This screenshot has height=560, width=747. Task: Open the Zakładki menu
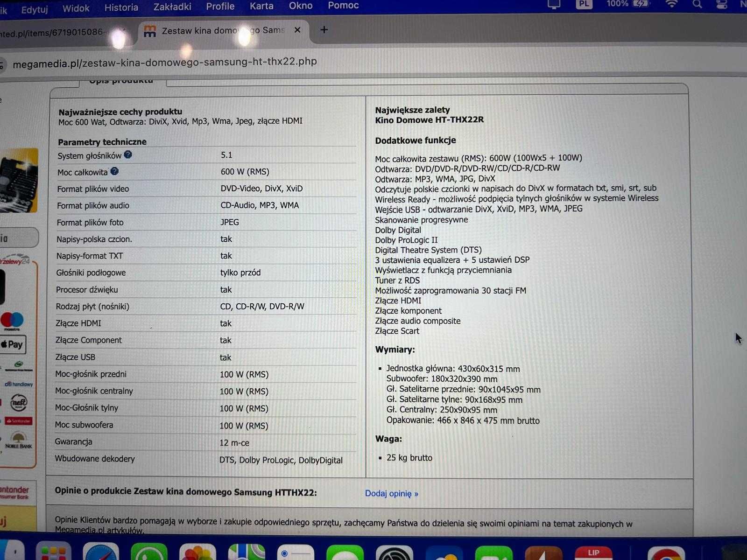[x=172, y=7]
